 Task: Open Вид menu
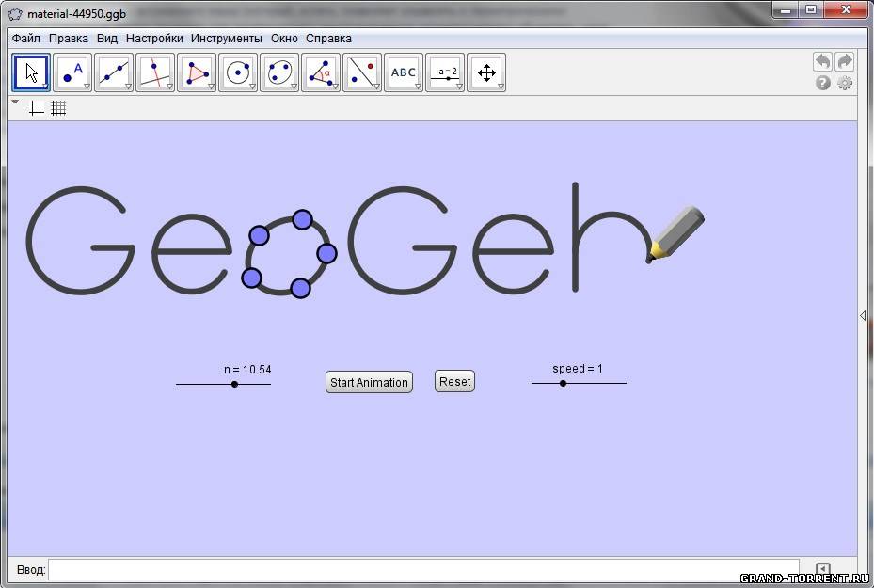(107, 39)
